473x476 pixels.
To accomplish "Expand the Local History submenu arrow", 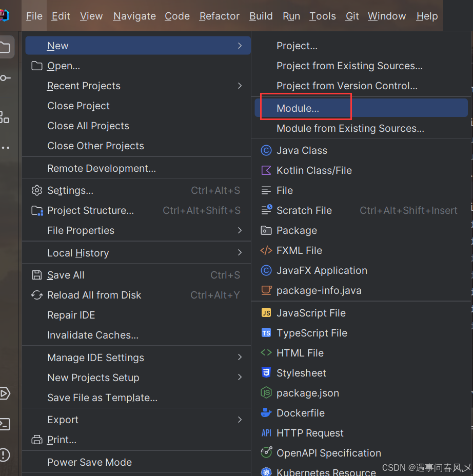I will (x=240, y=252).
